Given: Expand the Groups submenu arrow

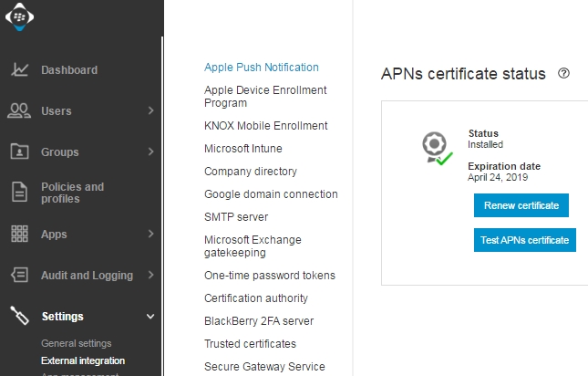Looking at the screenshot, I should click(150, 152).
